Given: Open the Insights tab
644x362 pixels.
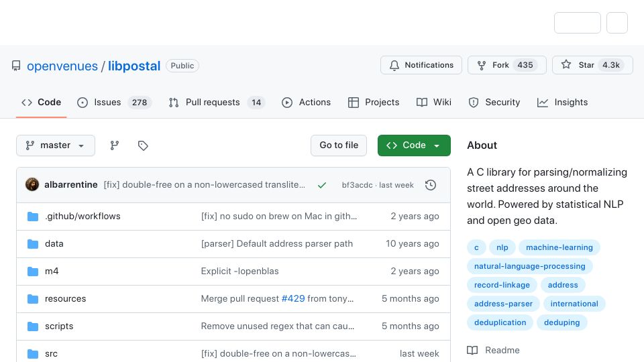Looking at the screenshot, I should point(562,102).
